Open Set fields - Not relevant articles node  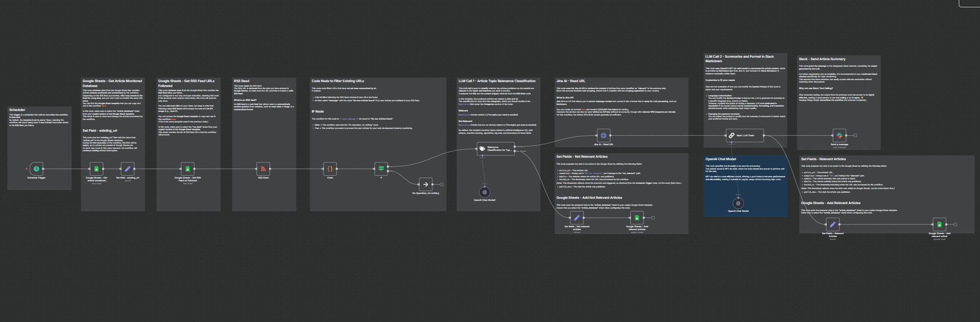pos(577,218)
